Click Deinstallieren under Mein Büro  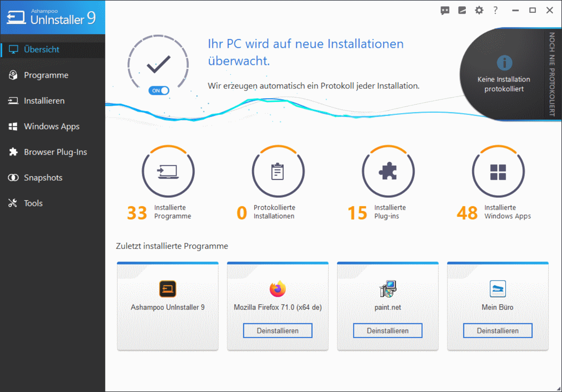click(498, 331)
